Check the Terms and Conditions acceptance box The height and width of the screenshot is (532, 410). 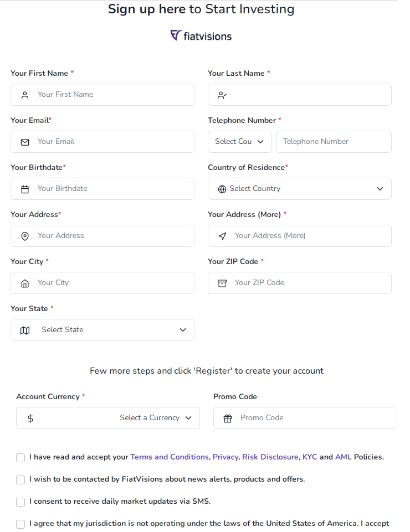(x=20, y=458)
